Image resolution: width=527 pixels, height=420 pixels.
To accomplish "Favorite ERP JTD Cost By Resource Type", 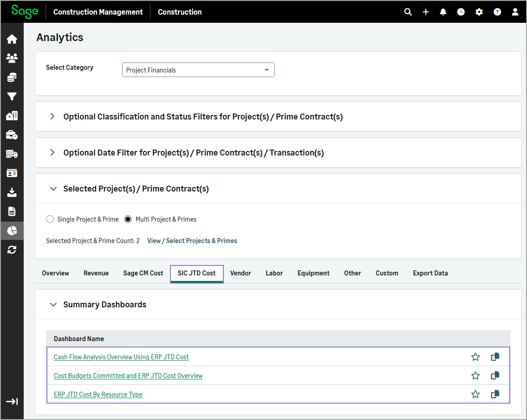I will (x=475, y=394).
